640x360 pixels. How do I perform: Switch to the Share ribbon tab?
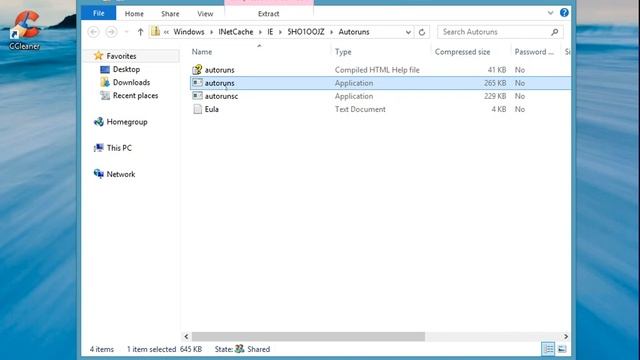pyautogui.click(x=170, y=13)
